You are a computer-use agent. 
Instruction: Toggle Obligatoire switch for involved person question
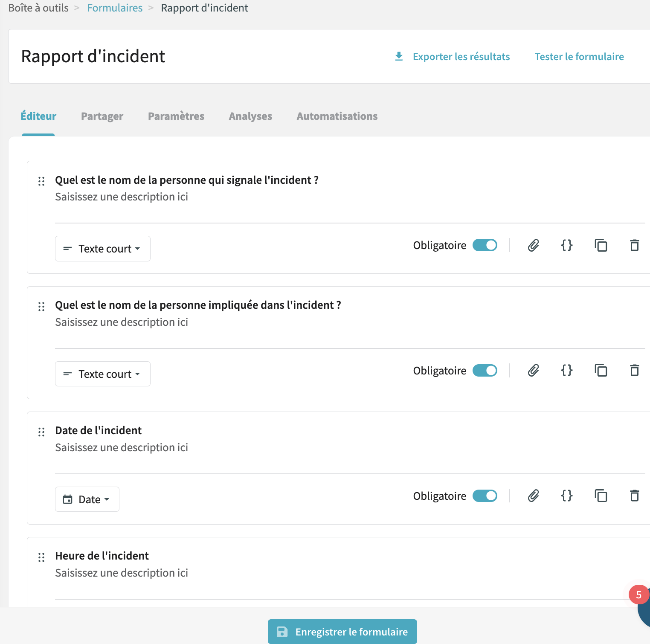485,371
